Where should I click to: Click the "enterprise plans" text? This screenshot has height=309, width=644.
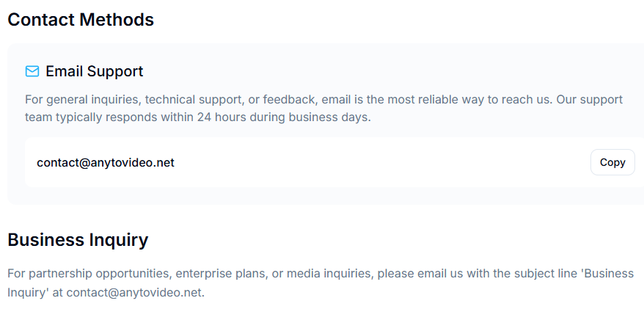(222, 273)
